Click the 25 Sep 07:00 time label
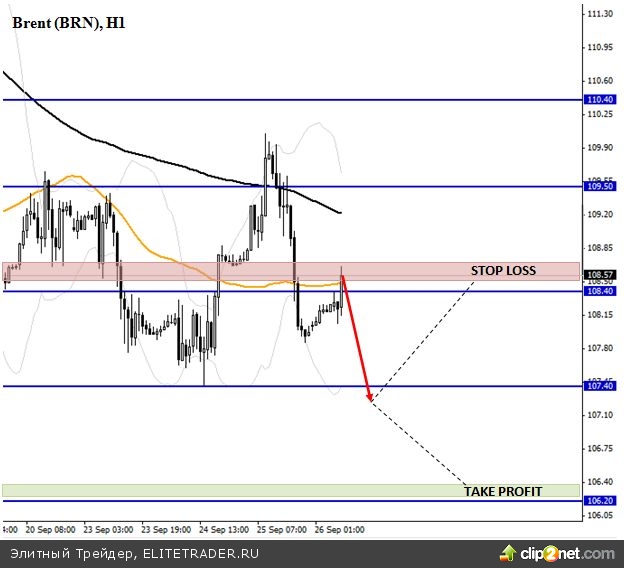Viewport: 624px width, 568px height. (x=283, y=527)
